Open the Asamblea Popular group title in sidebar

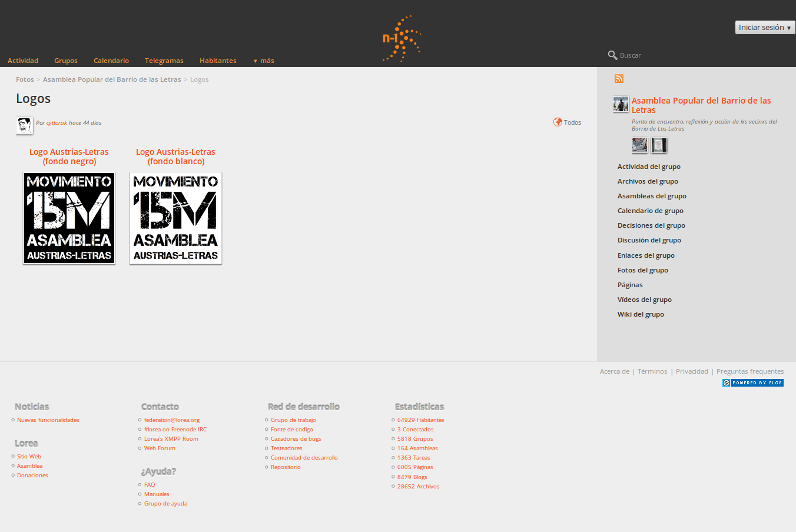[x=701, y=105]
